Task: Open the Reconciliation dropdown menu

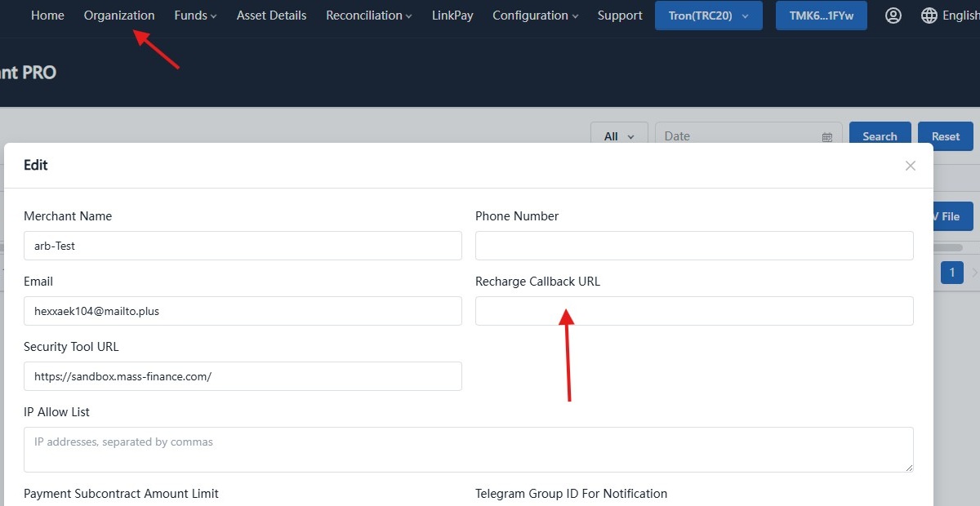Action: point(368,15)
